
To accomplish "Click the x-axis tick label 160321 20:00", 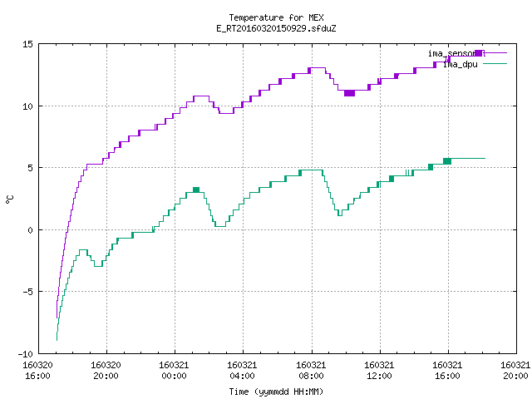I will tap(515, 371).
